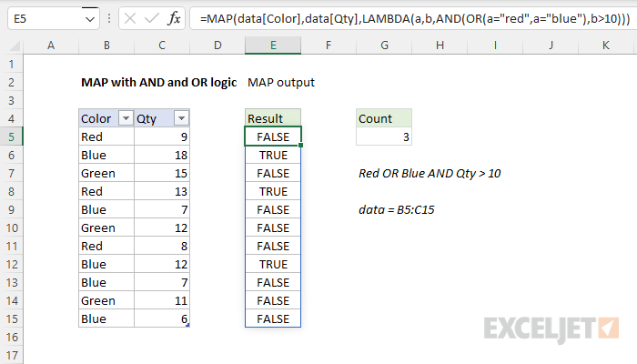Click the table resize handle below Qty 6
This screenshot has height=364, width=637.
pos(188,325)
